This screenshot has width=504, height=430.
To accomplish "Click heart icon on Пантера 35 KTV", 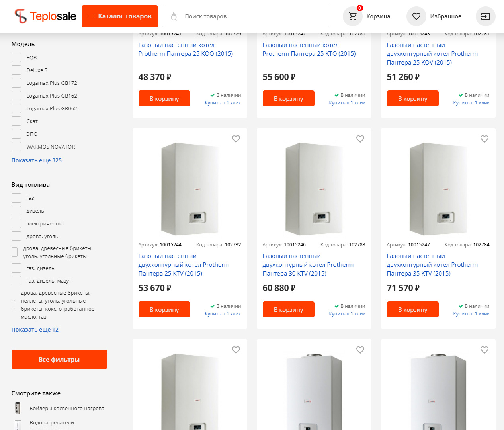I will coord(484,139).
